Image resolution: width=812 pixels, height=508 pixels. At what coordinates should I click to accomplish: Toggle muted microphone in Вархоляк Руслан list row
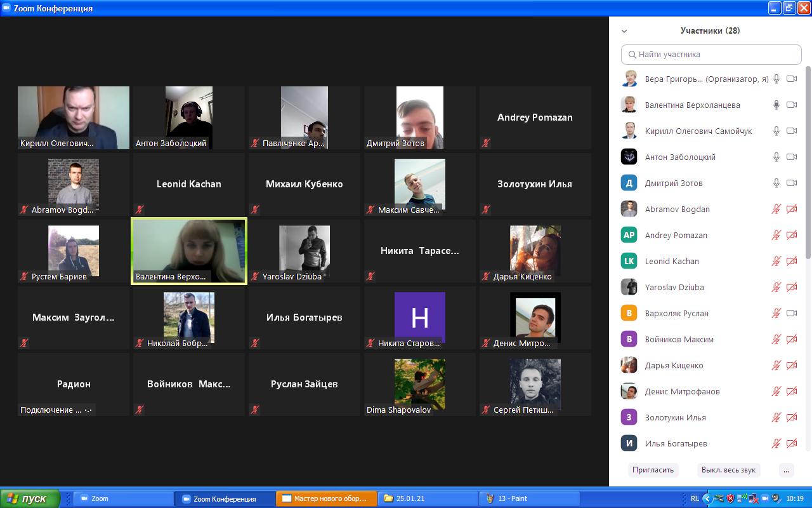click(x=776, y=313)
